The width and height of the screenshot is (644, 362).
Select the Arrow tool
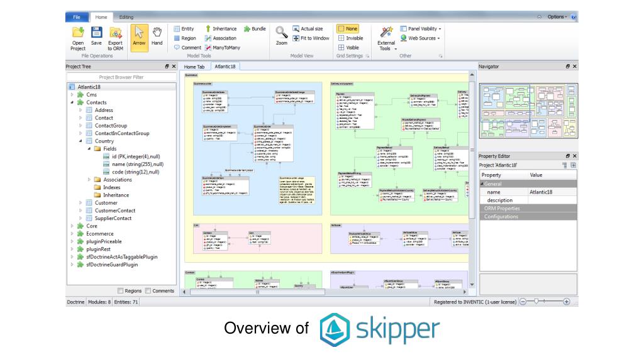pyautogui.click(x=139, y=37)
